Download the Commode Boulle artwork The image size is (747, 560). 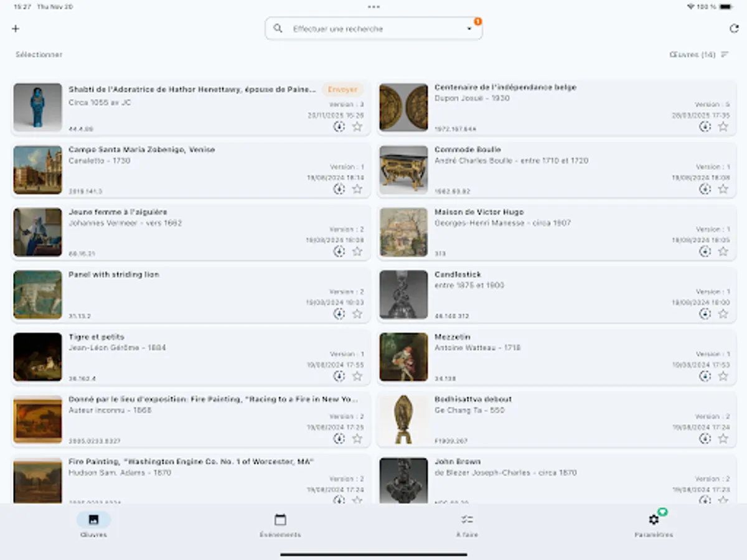pyautogui.click(x=705, y=189)
